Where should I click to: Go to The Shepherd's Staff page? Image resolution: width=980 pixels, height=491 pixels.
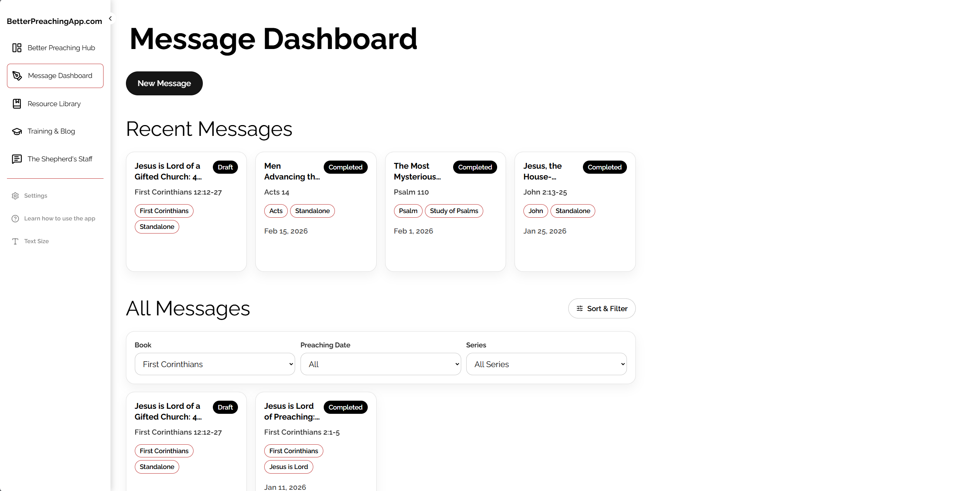click(60, 159)
